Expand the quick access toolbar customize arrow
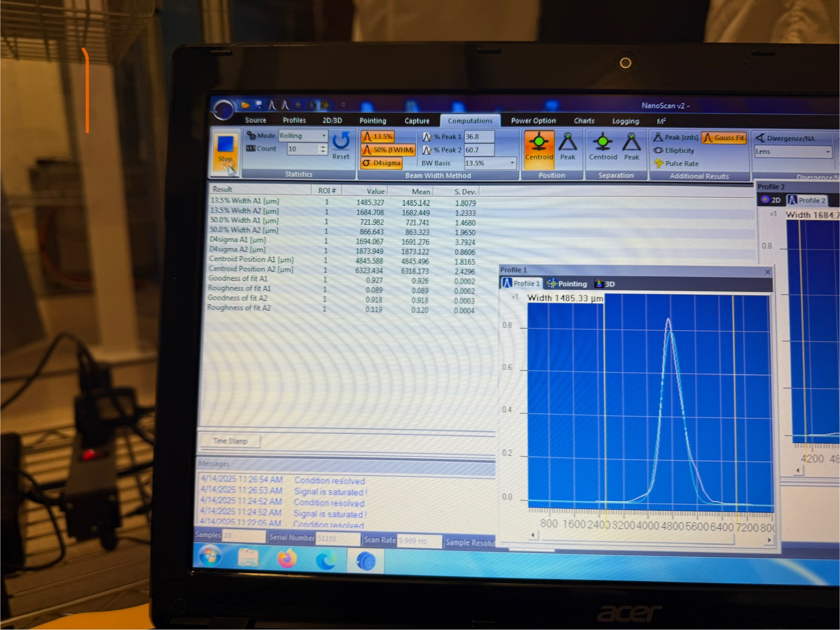The width and height of the screenshot is (840, 630). [x=343, y=105]
